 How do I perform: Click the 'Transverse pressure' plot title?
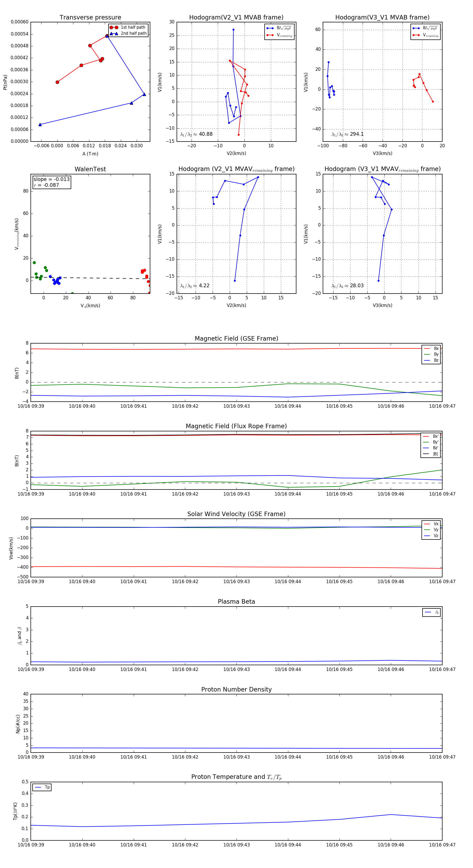(90, 18)
